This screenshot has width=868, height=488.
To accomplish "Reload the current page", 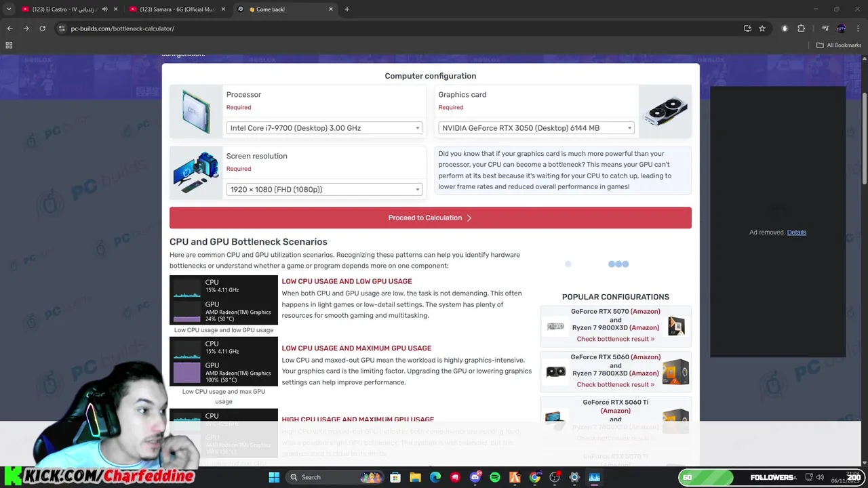I will click(42, 28).
